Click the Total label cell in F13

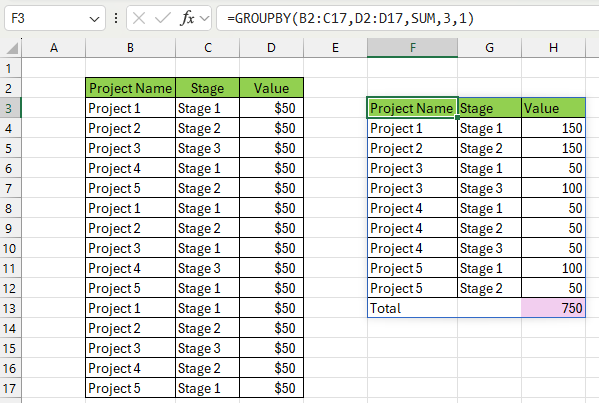[x=413, y=308]
